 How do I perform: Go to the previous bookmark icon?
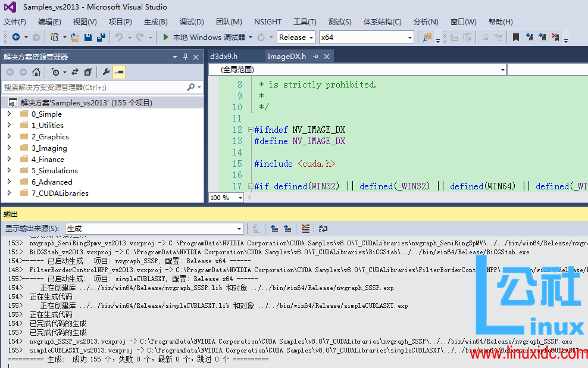[529, 37]
